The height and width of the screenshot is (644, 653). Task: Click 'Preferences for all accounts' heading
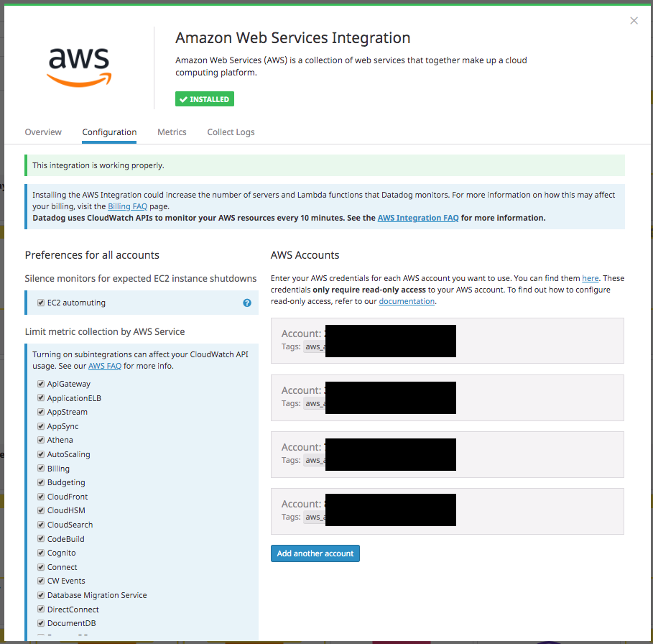92,255
